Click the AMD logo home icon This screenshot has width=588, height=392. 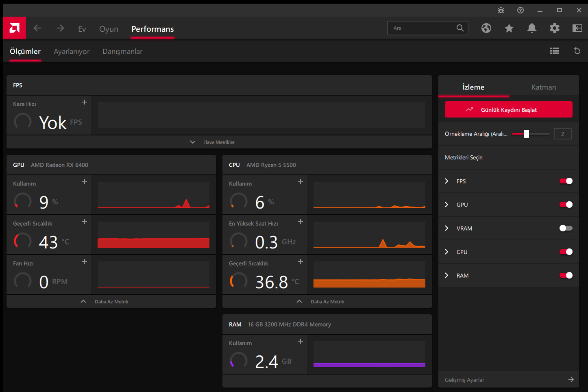[15, 28]
